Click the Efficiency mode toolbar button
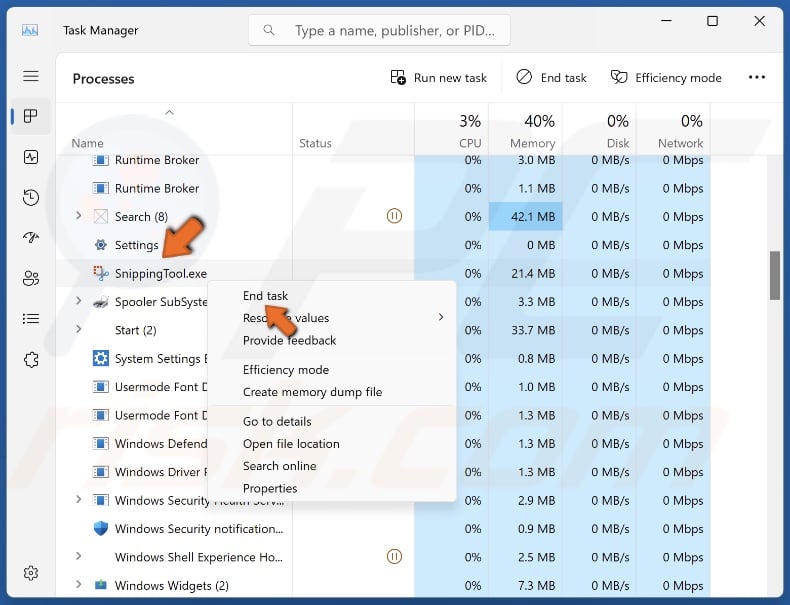Screen dimensions: 790x605 [x=666, y=78]
